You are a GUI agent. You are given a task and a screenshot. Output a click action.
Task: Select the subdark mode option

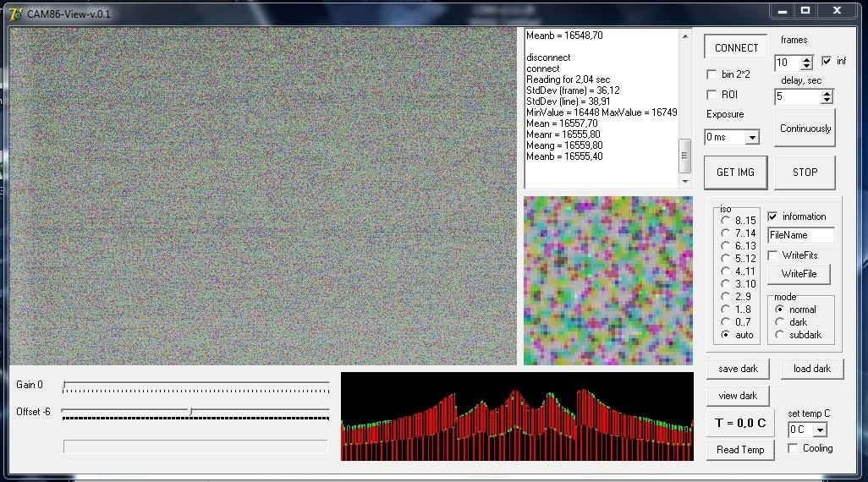coord(779,335)
